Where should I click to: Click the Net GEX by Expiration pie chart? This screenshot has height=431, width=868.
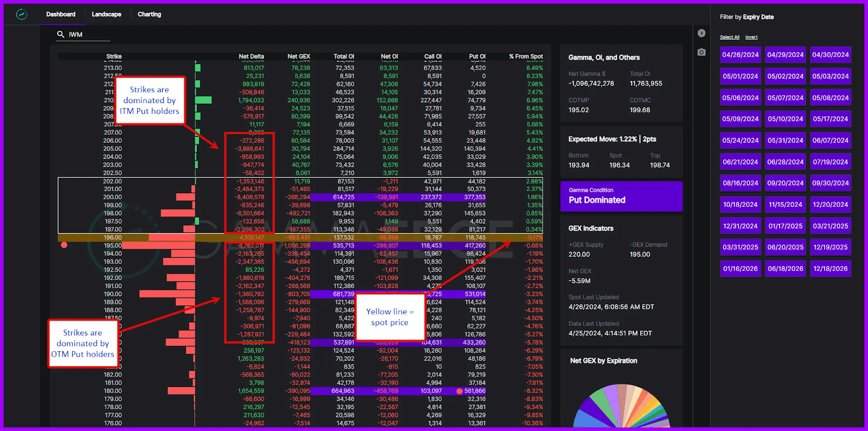click(622, 407)
